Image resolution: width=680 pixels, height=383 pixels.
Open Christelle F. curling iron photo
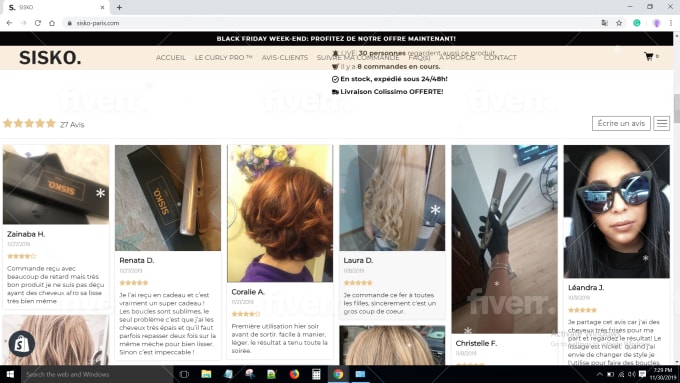point(504,239)
